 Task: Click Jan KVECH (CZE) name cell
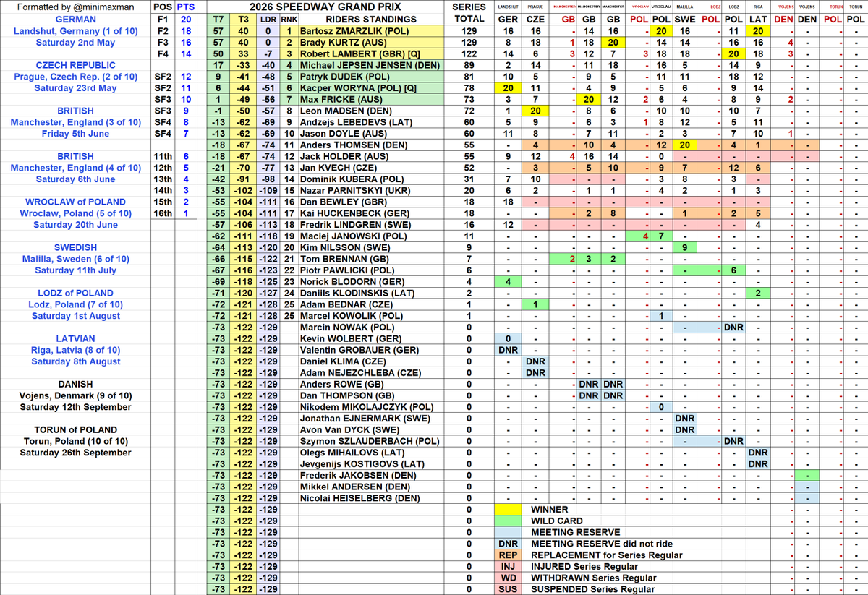tap(370, 168)
